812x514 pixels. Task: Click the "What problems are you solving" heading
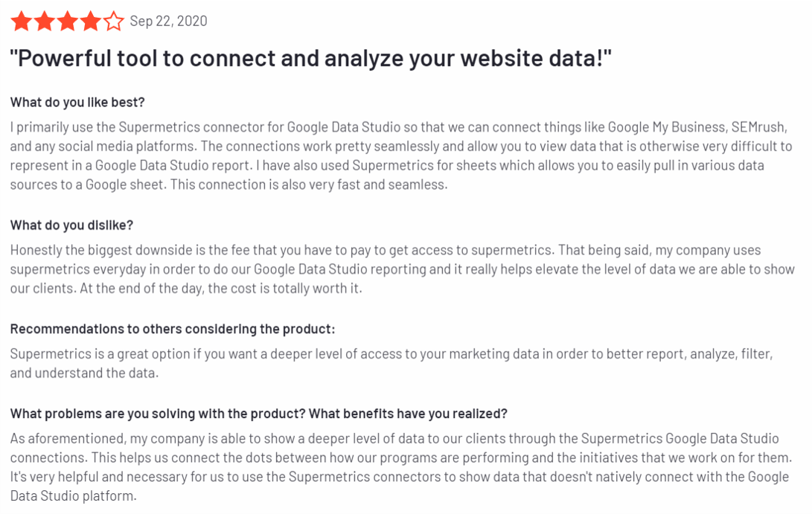(x=258, y=413)
